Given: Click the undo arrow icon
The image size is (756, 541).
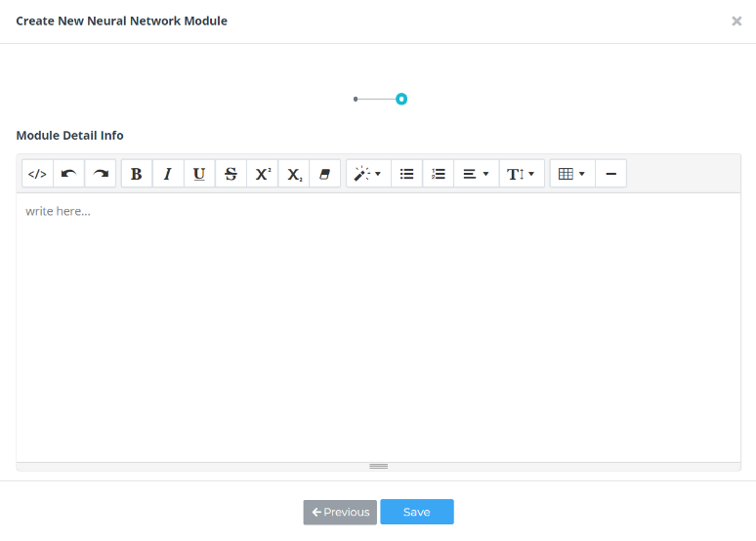Looking at the screenshot, I should click(68, 174).
